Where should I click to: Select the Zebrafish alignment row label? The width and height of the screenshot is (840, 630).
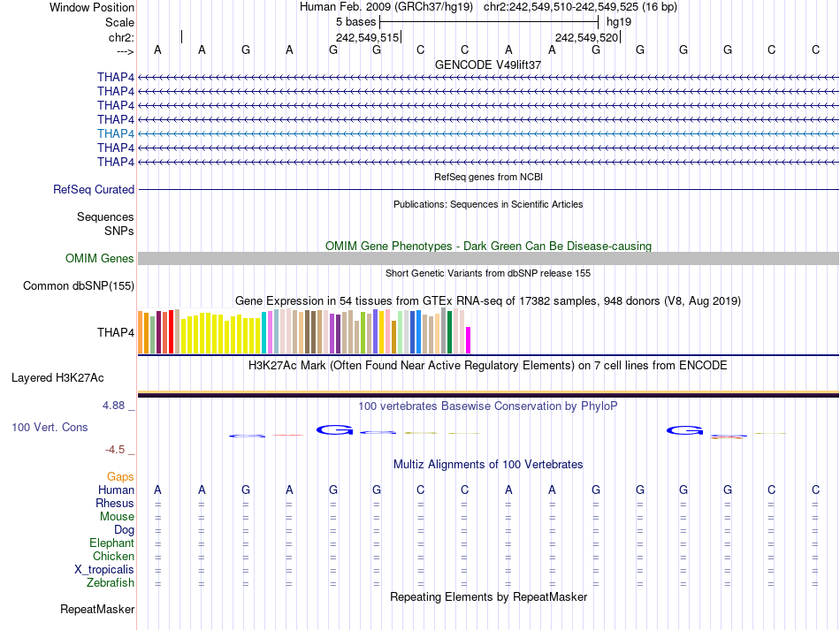(x=111, y=583)
